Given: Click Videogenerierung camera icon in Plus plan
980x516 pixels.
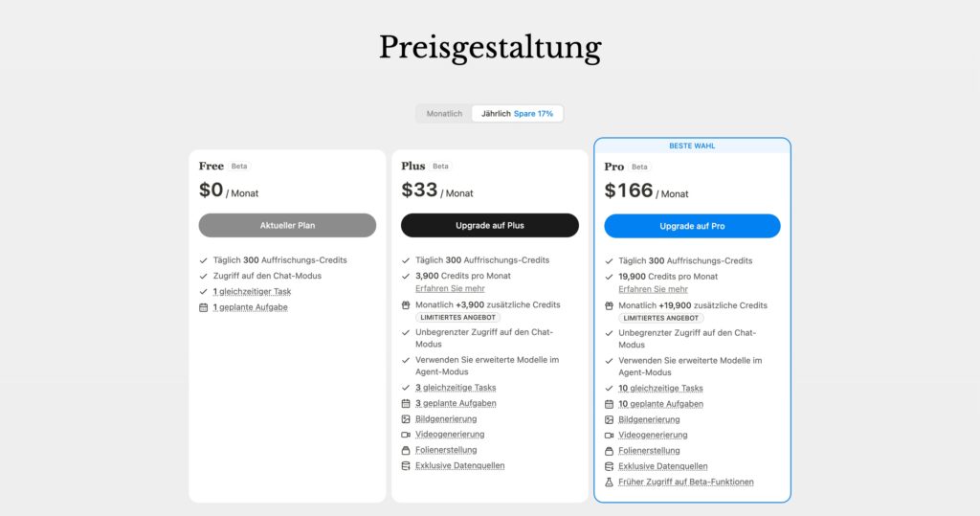Looking at the screenshot, I should click(x=406, y=435).
